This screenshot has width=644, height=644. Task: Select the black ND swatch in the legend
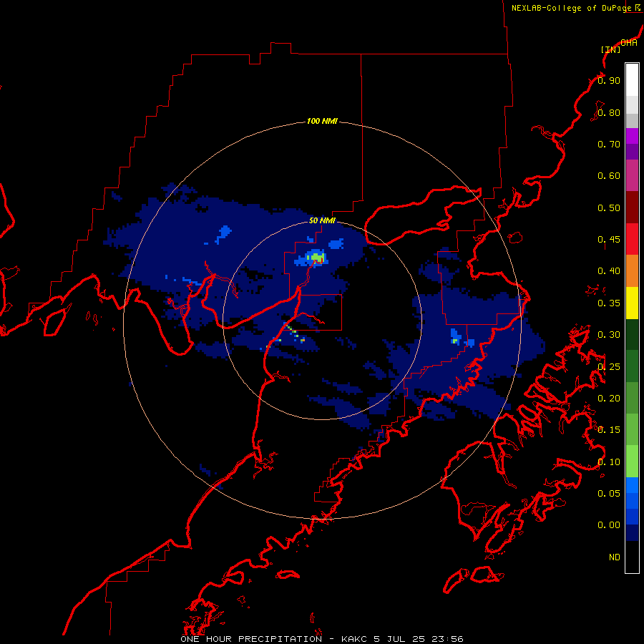tap(632, 557)
